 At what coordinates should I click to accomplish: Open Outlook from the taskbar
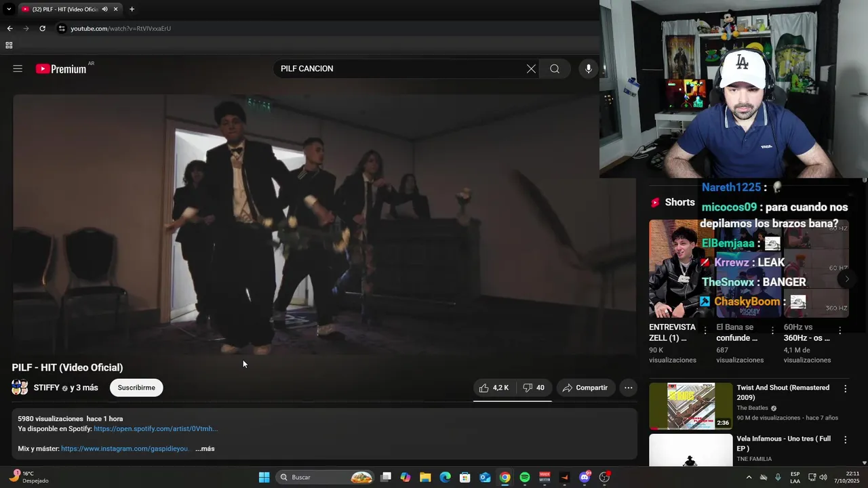485,477
